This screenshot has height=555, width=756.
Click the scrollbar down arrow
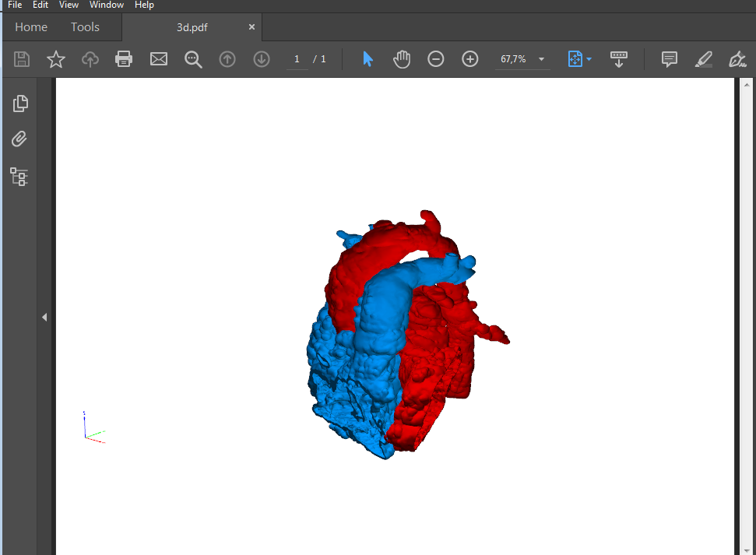pos(747,550)
